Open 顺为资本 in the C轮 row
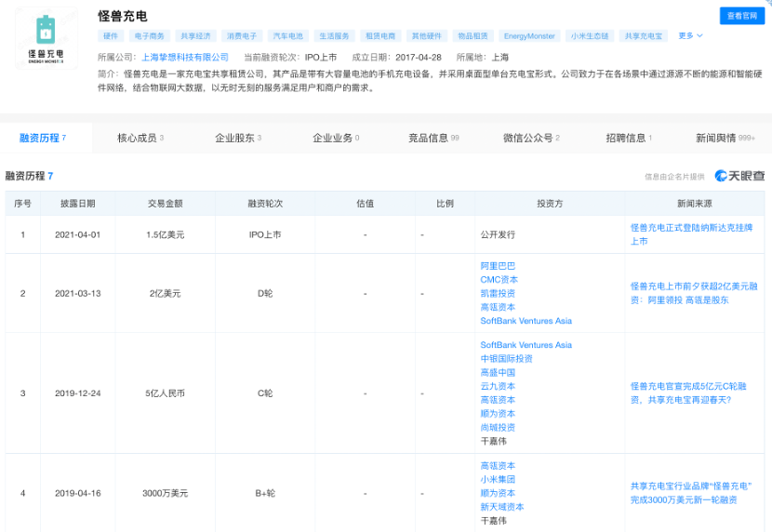The width and height of the screenshot is (772, 532). [498, 414]
